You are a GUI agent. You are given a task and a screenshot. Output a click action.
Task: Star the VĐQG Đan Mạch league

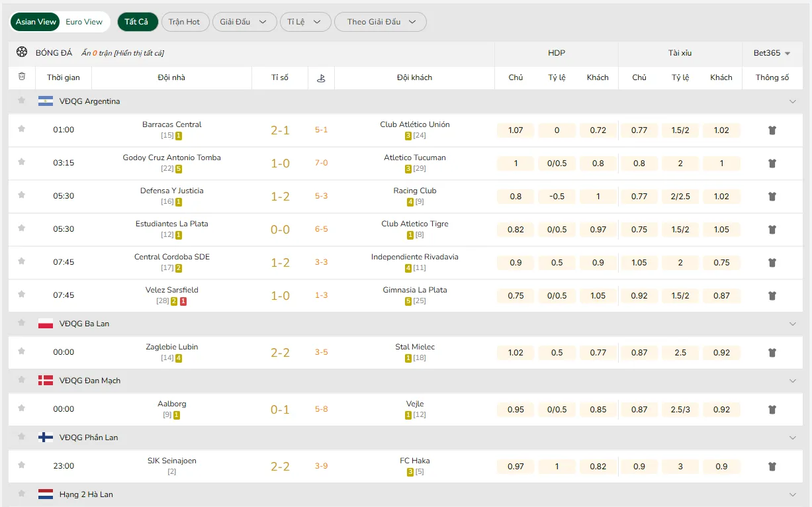pos(21,380)
